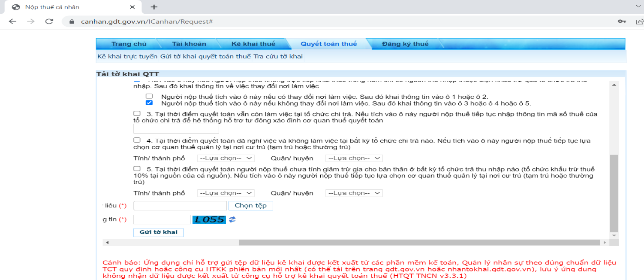Screen dimensions: 644x280
Task: Reload the page with browser refresh
Action: click(49, 21)
